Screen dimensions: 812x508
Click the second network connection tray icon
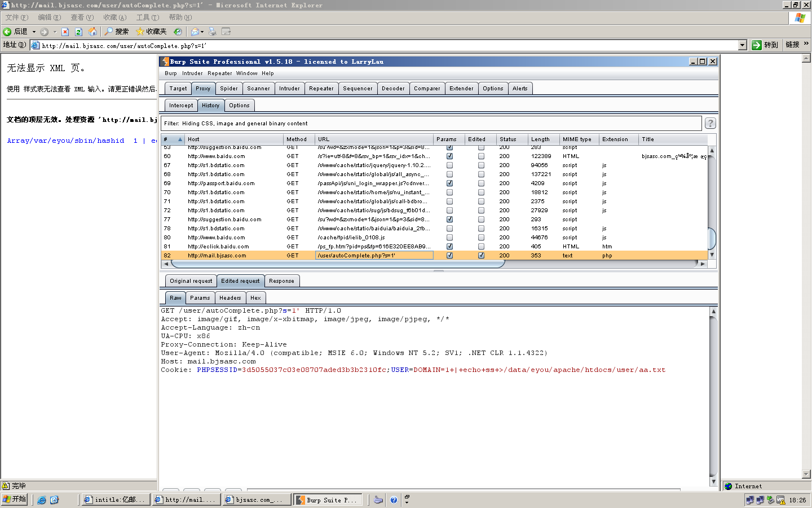pos(760,500)
